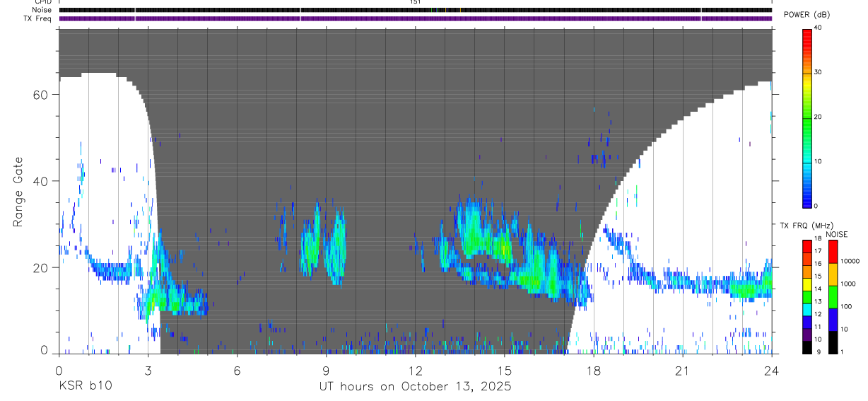Click the 100 tick on the NOISE scale
The image size is (868, 401).
(x=846, y=306)
